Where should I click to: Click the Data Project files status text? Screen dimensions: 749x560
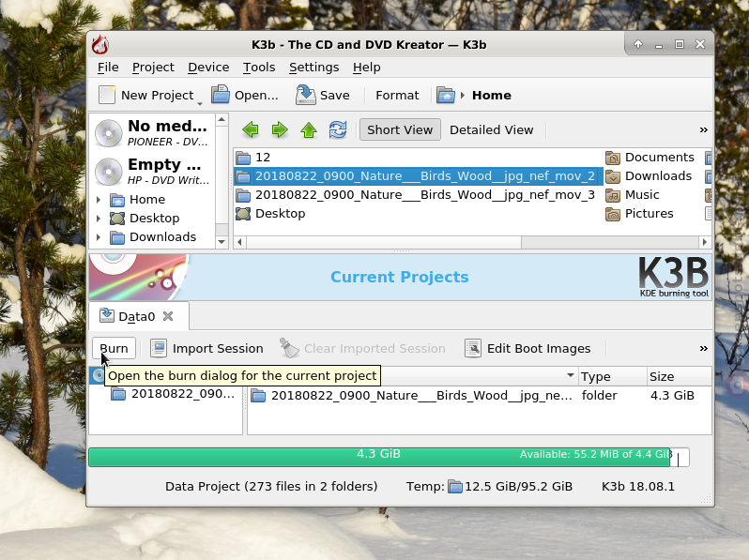point(271,487)
